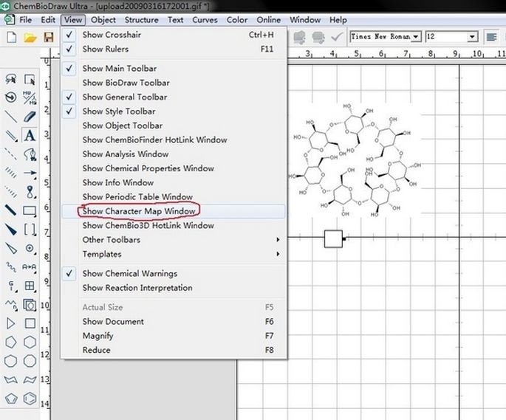Select the Cyclohexane ring tool
Image resolution: width=506 pixels, height=420 pixels.
coord(30,342)
